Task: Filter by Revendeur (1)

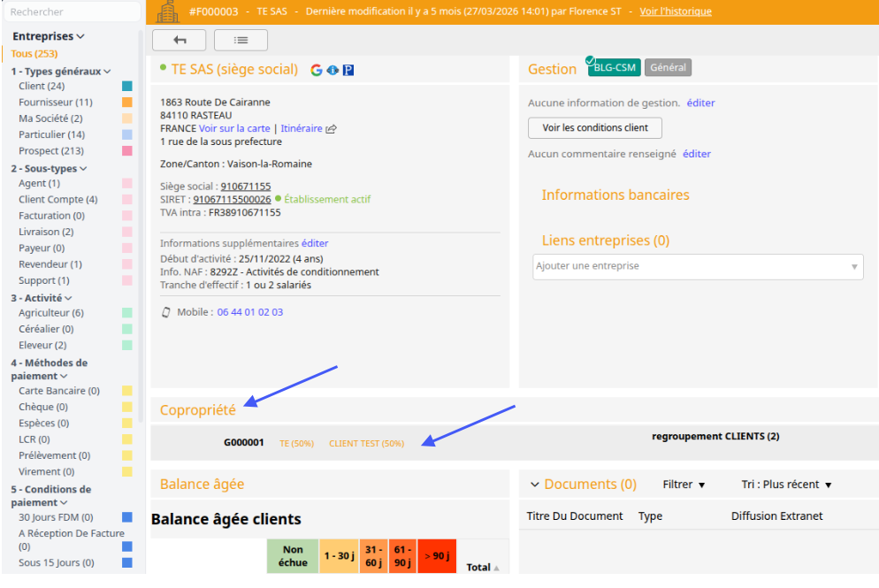Action: click(50, 264)
